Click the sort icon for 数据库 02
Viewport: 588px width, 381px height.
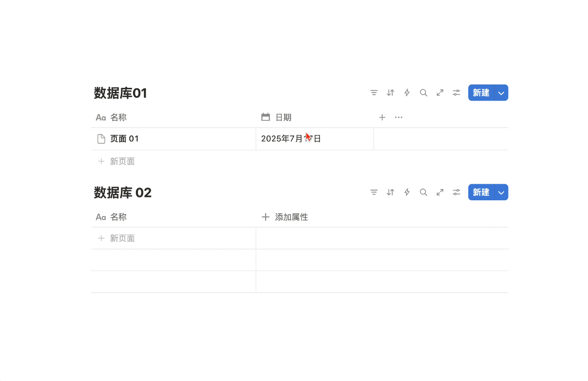click(390, 192)
